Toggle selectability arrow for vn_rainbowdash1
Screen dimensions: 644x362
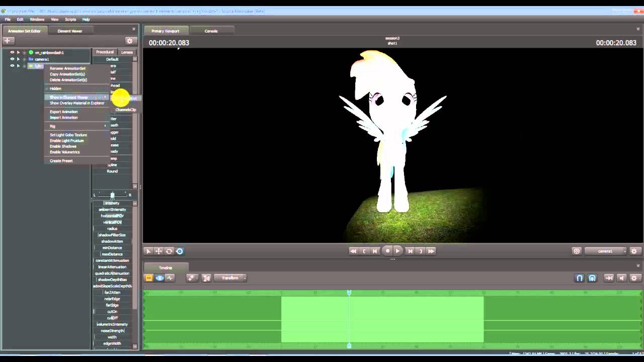[x=18, y=52]
